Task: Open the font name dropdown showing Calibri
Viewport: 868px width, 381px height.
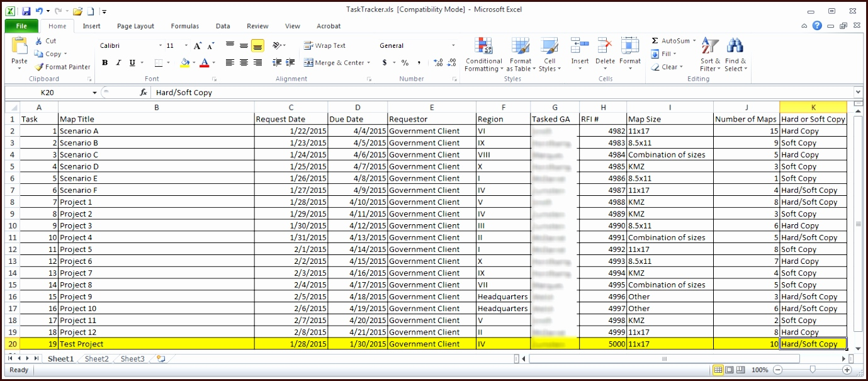Action: 161,45
